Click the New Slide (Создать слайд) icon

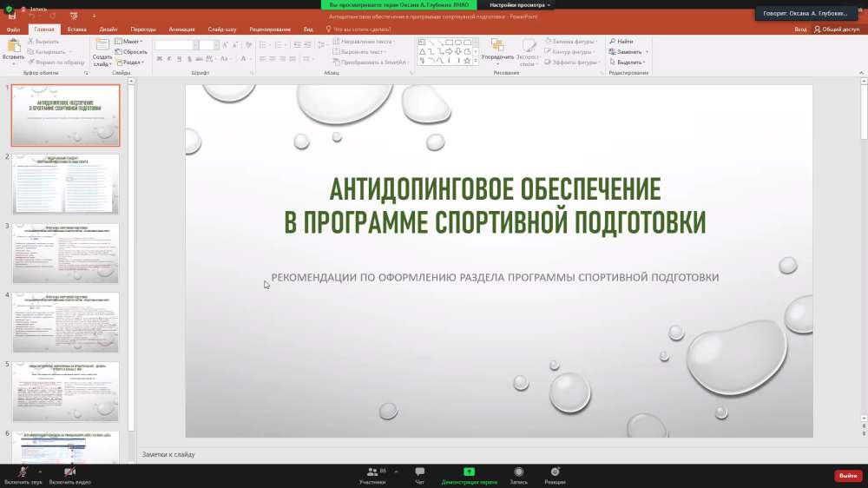102,45
